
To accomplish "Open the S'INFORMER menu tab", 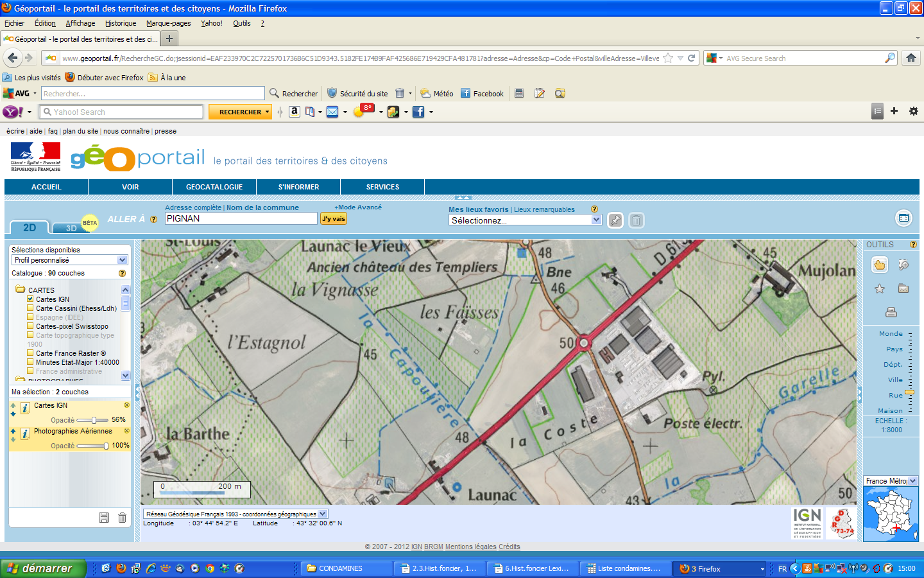I will tap(298, 187).
